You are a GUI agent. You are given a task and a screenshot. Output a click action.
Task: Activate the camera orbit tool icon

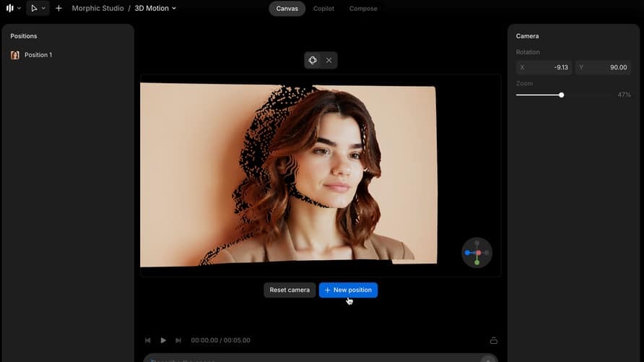click(313, 61)
